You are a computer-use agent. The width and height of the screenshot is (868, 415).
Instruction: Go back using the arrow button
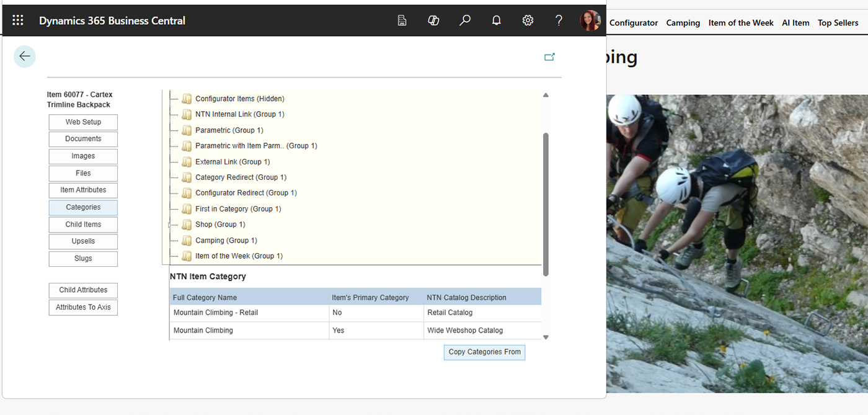pos(25,56)
